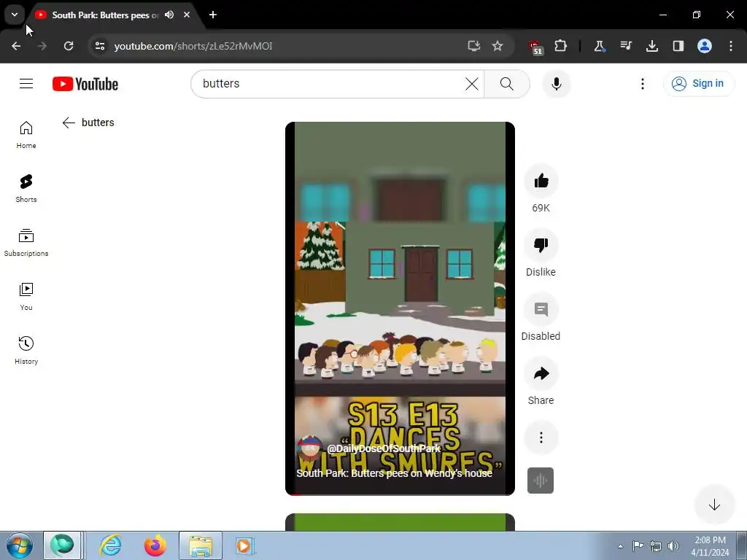
Task: Open Windows Start menu
Action: [x=19, y=545]
